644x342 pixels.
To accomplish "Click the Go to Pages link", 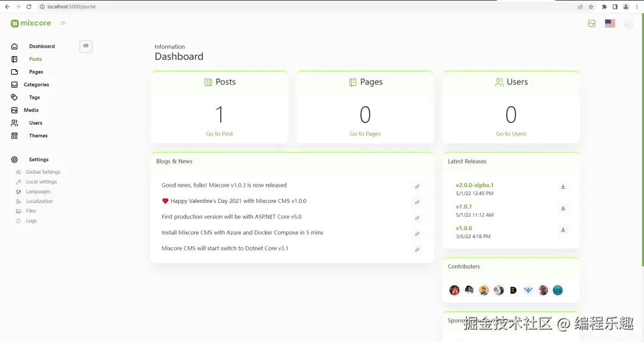I will [365, 134].
